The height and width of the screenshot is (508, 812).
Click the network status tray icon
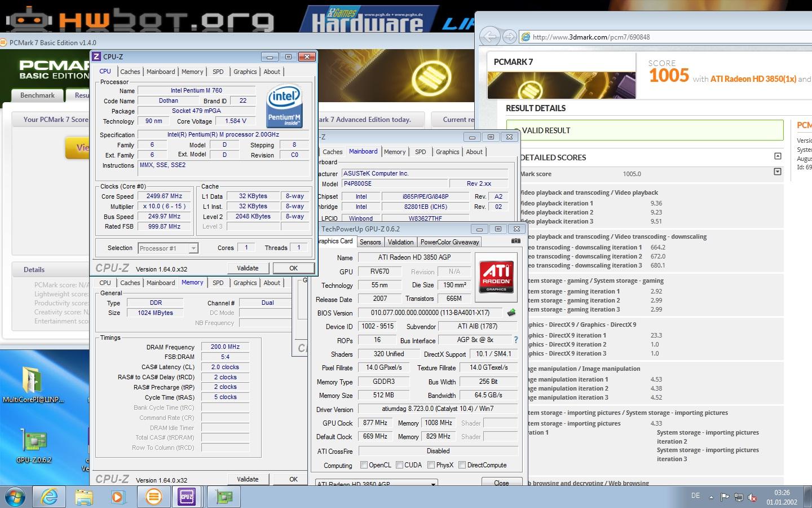pyautogui.click(x=738, y=497)
